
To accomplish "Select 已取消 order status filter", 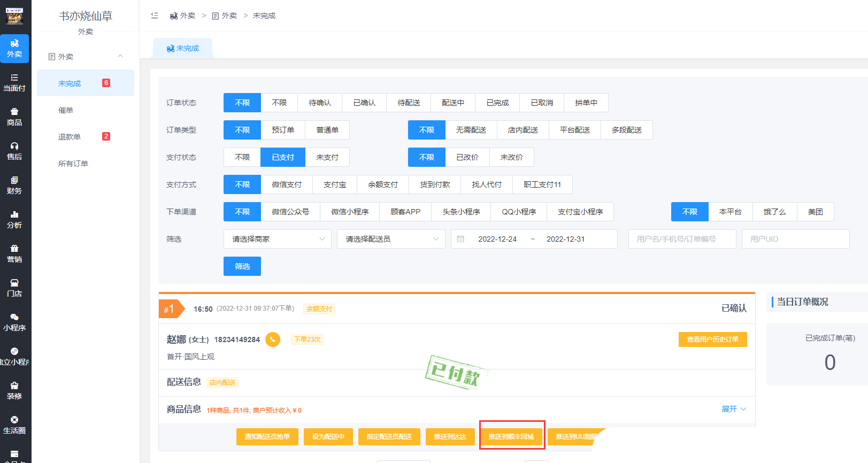I will point(542,103).
